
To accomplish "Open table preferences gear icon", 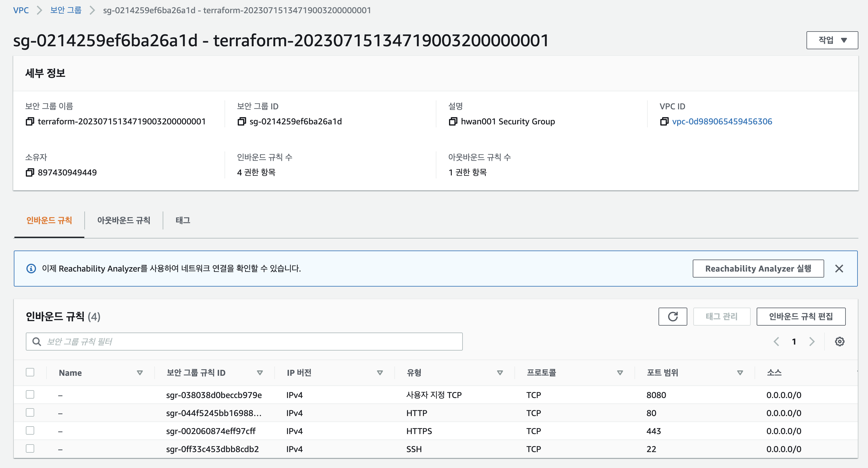I will coord(839,342).
